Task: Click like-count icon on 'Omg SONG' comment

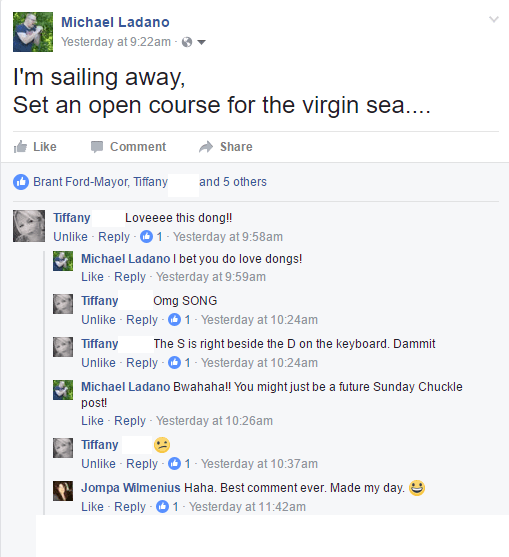Action: (x=174, y=319)
